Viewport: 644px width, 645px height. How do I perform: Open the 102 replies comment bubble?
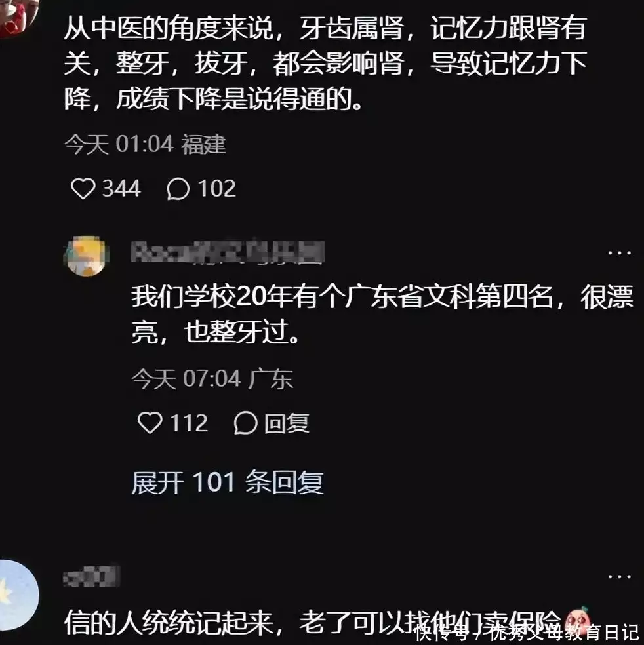pos(178,189)
